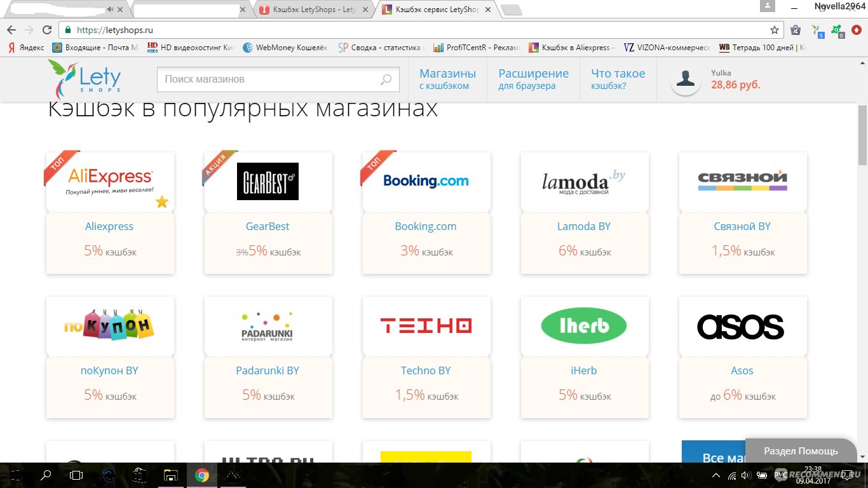This screenshot has height=488, width=868.
Task: Click the Поиск магазинов search field
Action: [278, 79]
